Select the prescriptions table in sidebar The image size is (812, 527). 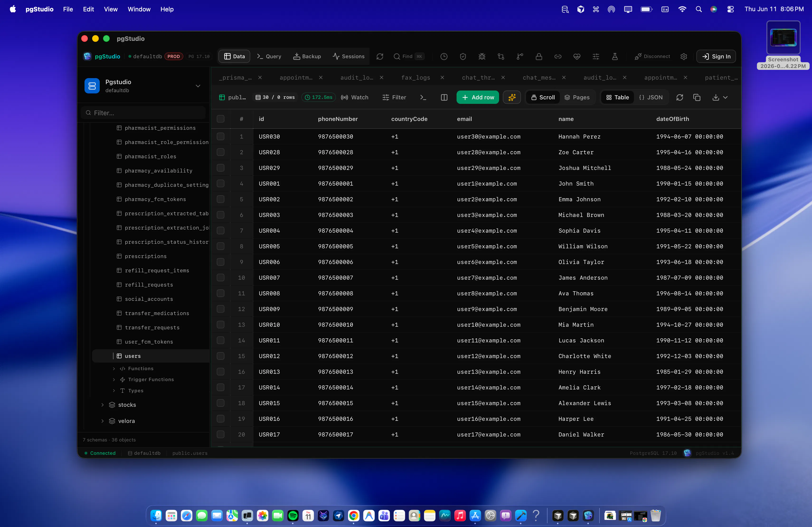146,256
